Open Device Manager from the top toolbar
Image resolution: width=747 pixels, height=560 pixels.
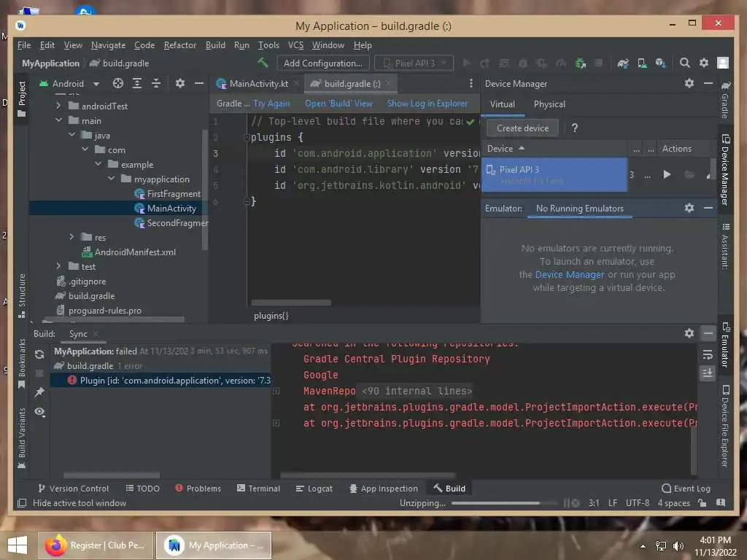pos(642,63)
